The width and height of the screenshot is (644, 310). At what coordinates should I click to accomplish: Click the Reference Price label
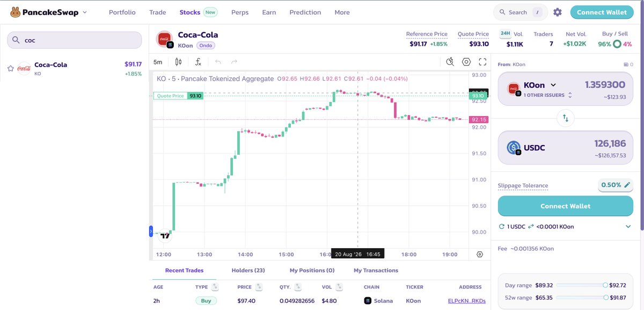[x=427, y=34]
